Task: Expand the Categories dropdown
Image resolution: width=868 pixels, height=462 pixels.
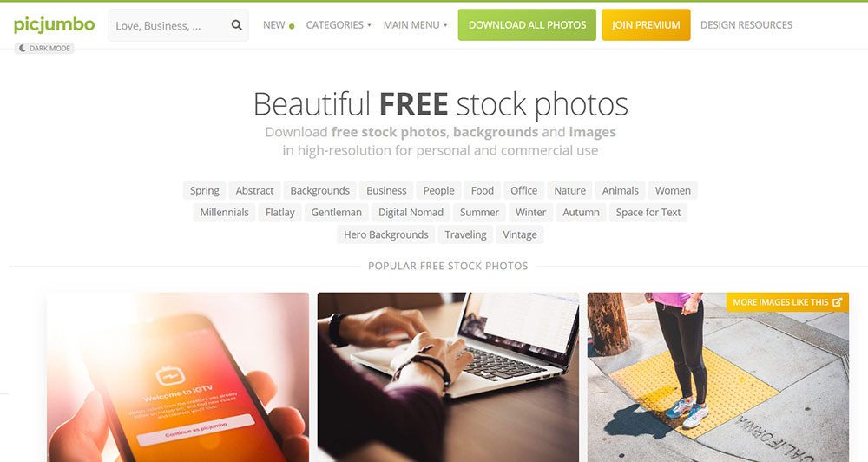Action: 339,25
